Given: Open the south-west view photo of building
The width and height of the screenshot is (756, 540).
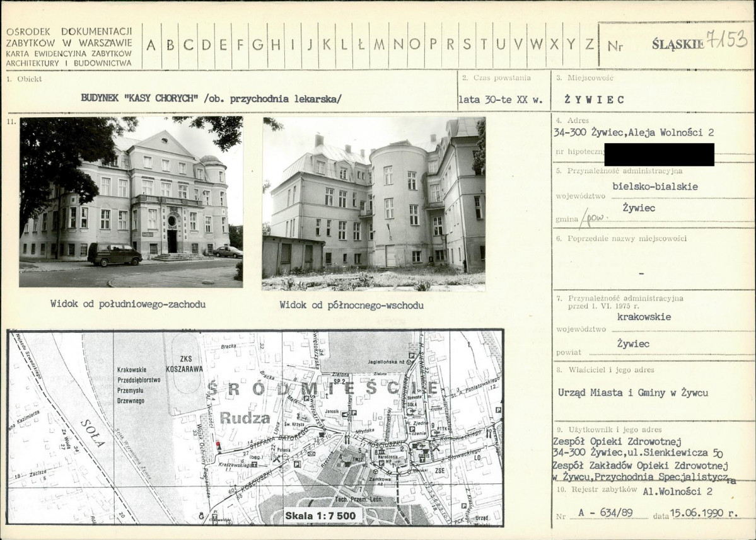Looking at the screenshot, I should (131, 202).
